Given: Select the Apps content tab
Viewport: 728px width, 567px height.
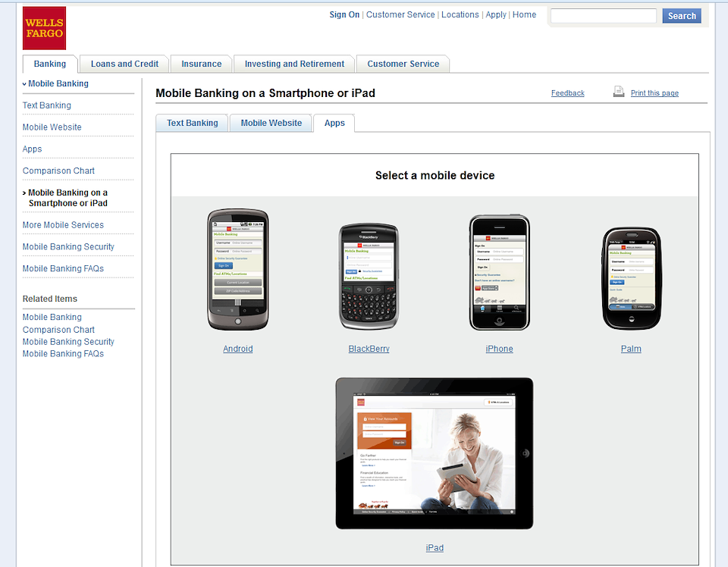Looking at the screenshot, I should (334, 123).
